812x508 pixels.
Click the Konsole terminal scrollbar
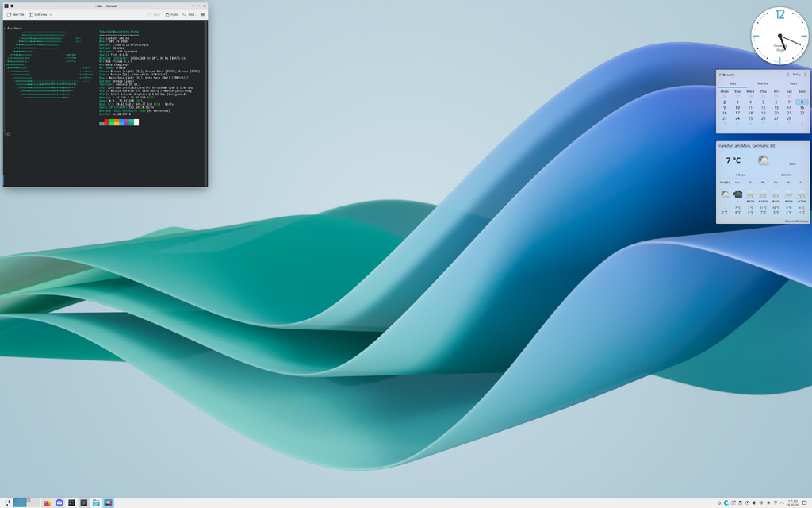pos(206,102)
